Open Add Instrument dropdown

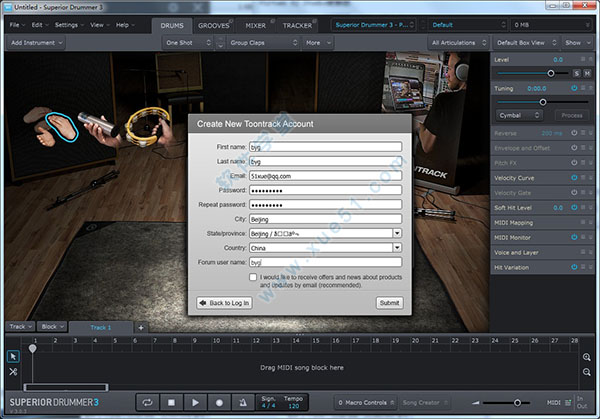[36, 43]
